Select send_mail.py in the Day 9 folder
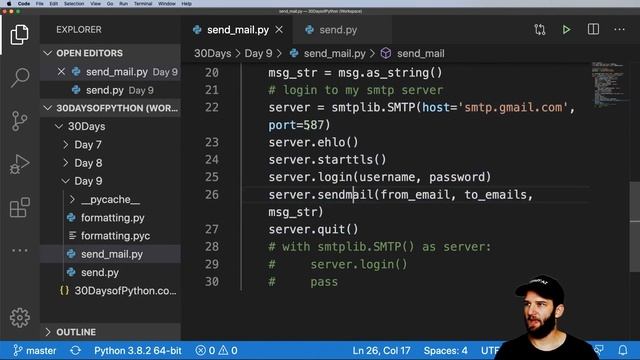Image resolution: width=640 pixels, height=360 pixels. coord(111,254)
